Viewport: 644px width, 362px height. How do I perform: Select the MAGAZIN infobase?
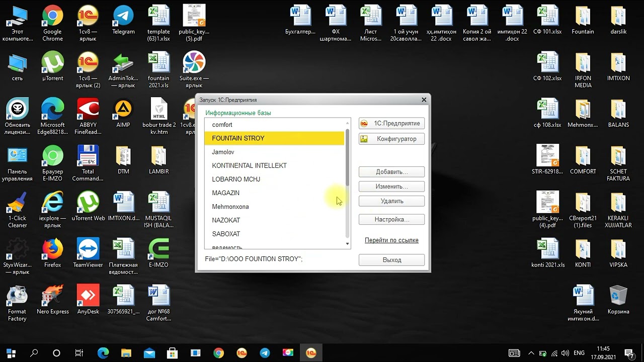[274, 193]
